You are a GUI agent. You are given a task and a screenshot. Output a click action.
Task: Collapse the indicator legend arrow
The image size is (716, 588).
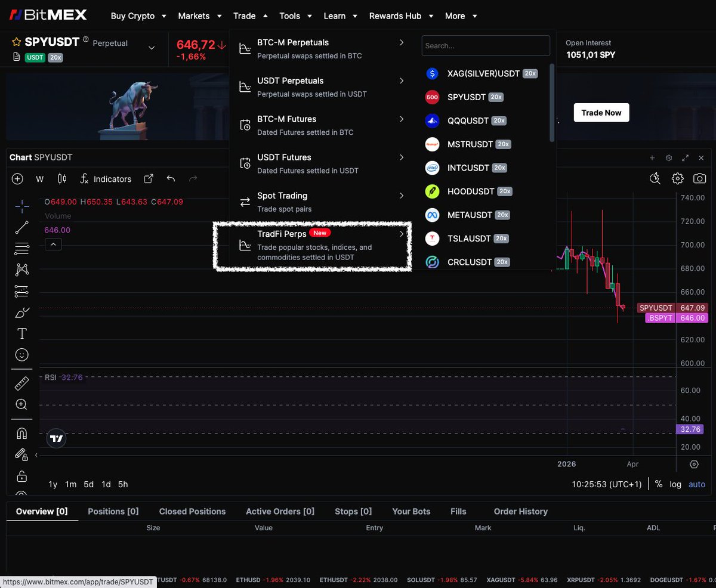[x=53, y=244]
